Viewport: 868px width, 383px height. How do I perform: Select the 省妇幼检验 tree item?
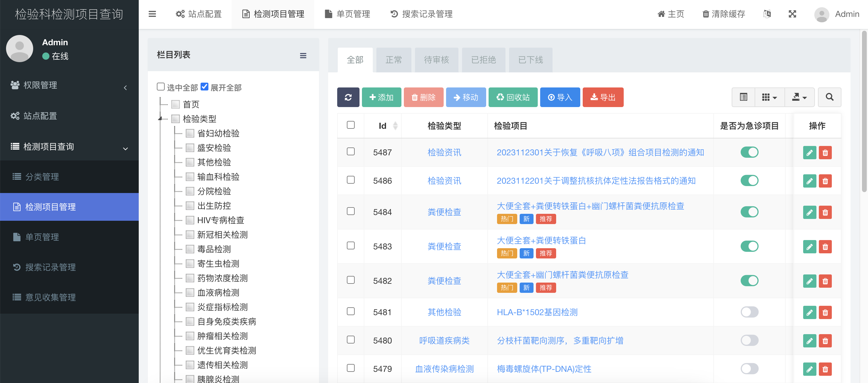pos(218,133)
